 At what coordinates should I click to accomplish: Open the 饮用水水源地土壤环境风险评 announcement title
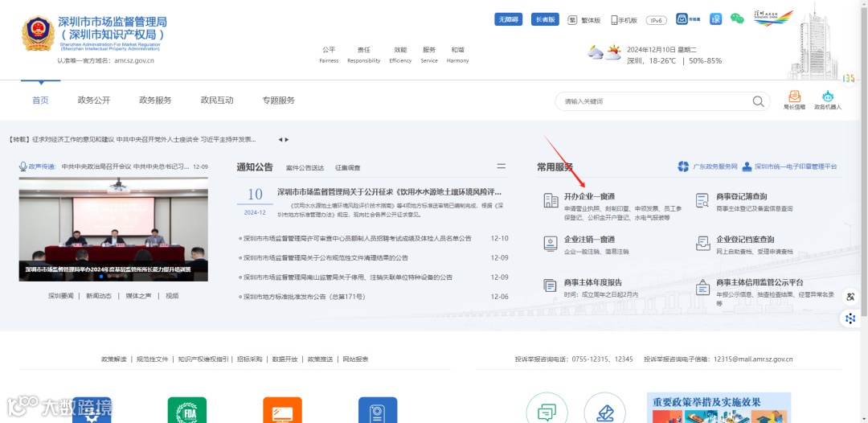click(x=390, y=192)
